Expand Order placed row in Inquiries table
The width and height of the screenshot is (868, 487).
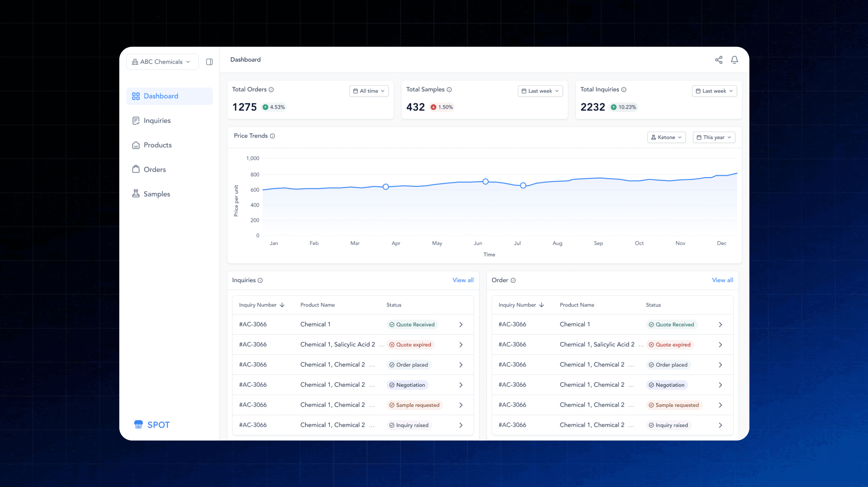pos(461,365)
